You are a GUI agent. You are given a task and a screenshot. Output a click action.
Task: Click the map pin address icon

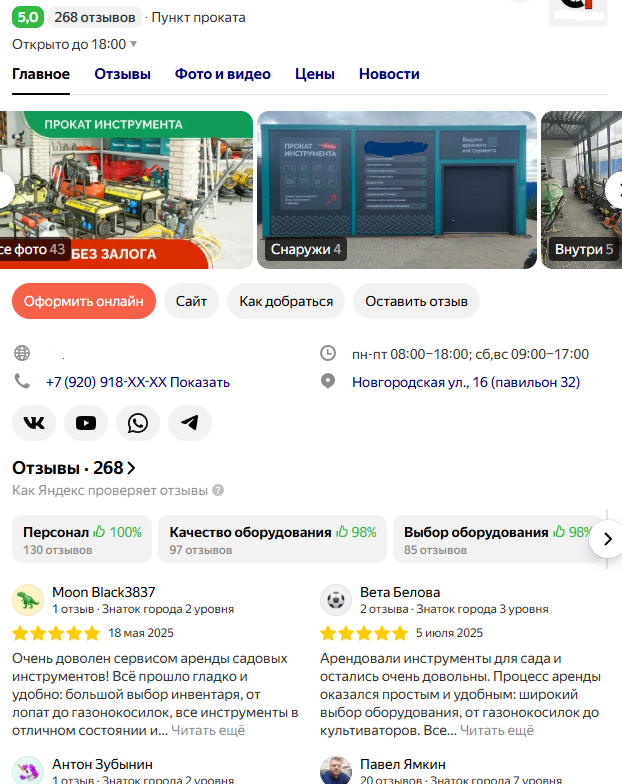pos(328,382)
